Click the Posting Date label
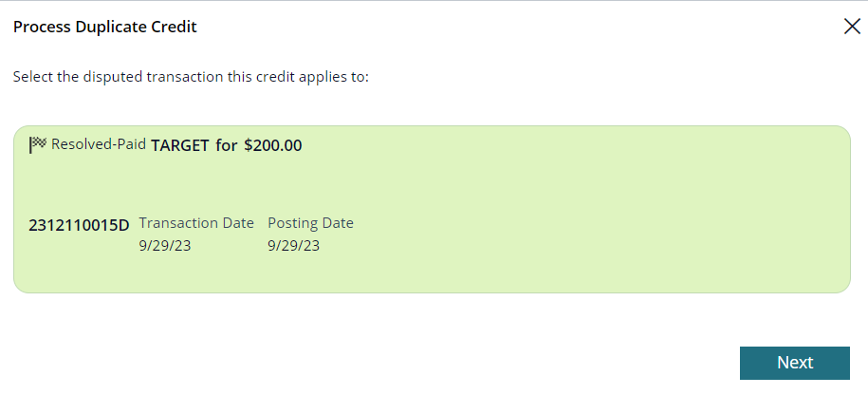The image size is (868, 395). coord(310,223)
